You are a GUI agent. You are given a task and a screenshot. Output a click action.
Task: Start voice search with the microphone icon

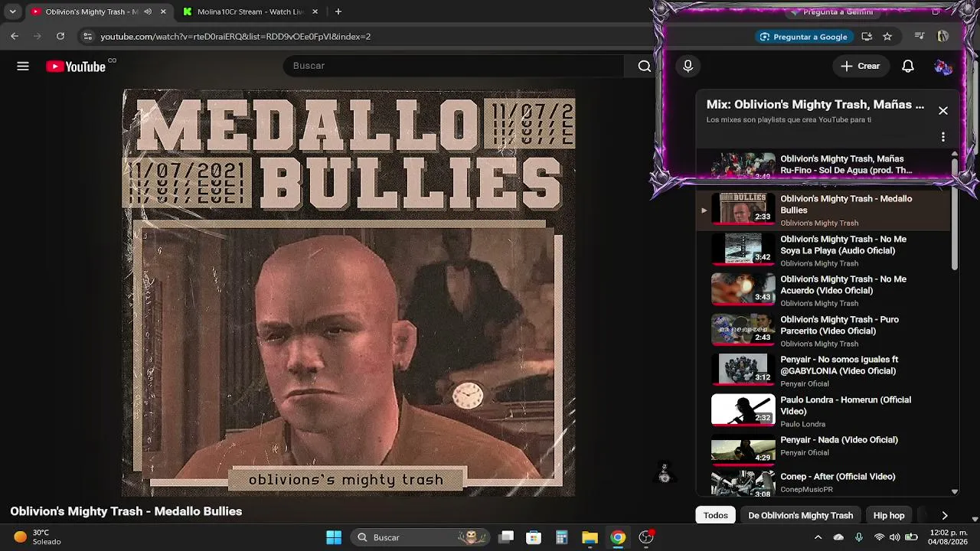pos(688,67)
